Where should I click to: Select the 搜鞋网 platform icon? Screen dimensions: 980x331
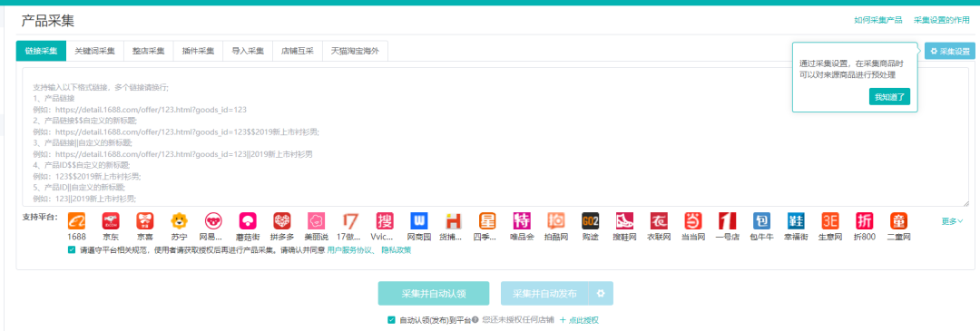tap(624, 221)
